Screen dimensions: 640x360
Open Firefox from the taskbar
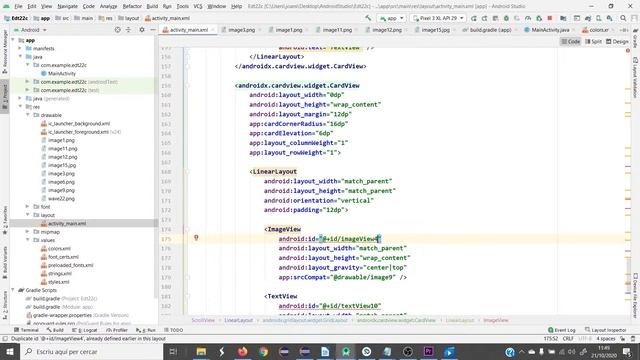[242, 351]
